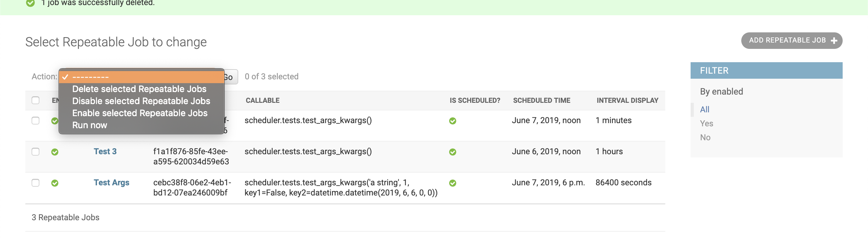868x238 pixels.
Task: Open the Test Args job link
Action: click(111, 182)
